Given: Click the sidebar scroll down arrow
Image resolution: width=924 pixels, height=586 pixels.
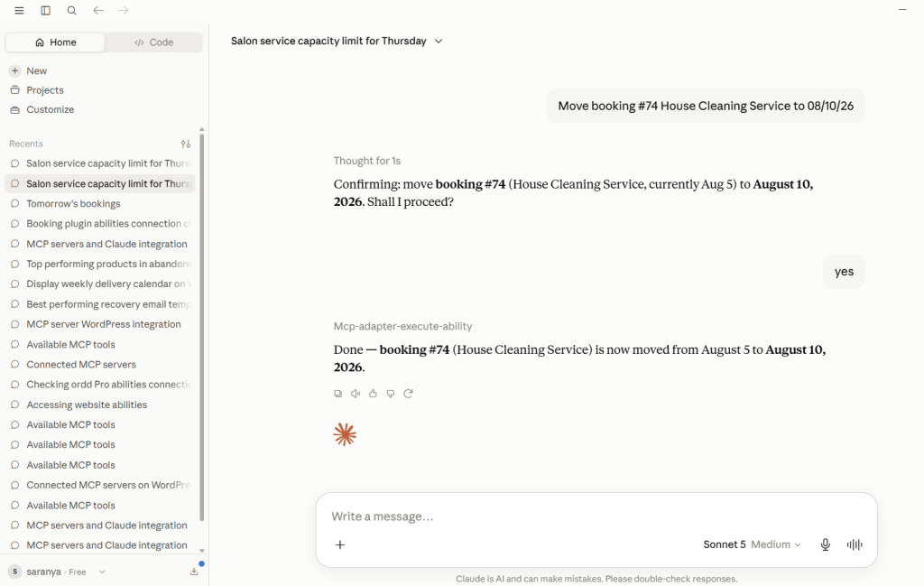Looking at the screenshot, I should pyautogui.click(x=201, y=551).
